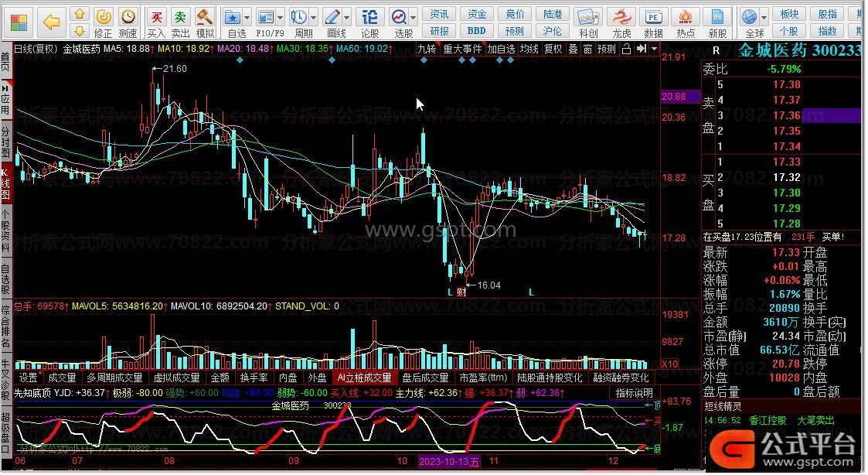Open the 分时图 sidebar tab
This screenshot has width=868, height=475.
click(5, 142)
